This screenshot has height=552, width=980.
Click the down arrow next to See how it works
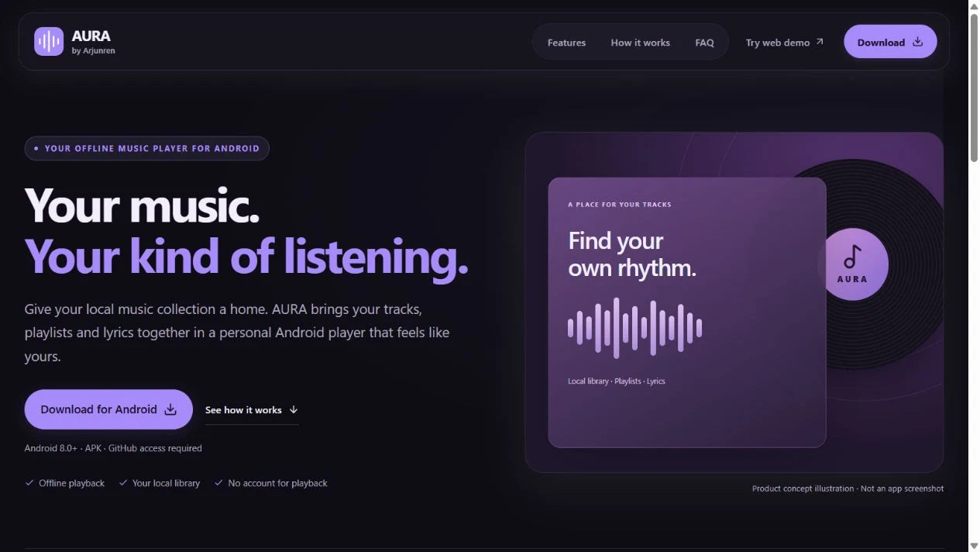pyautogui.click(x=294, y=409)
